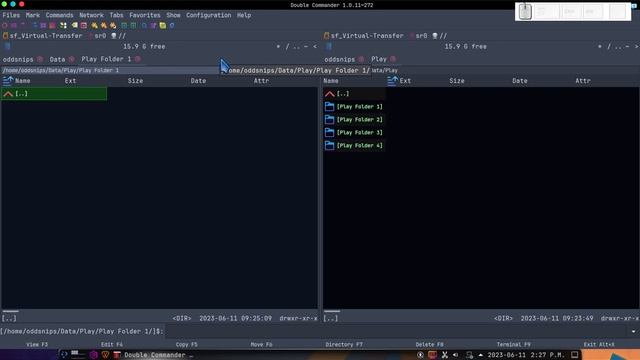
Task: Close the left oddsnips tab
Action: pos(40,59)
